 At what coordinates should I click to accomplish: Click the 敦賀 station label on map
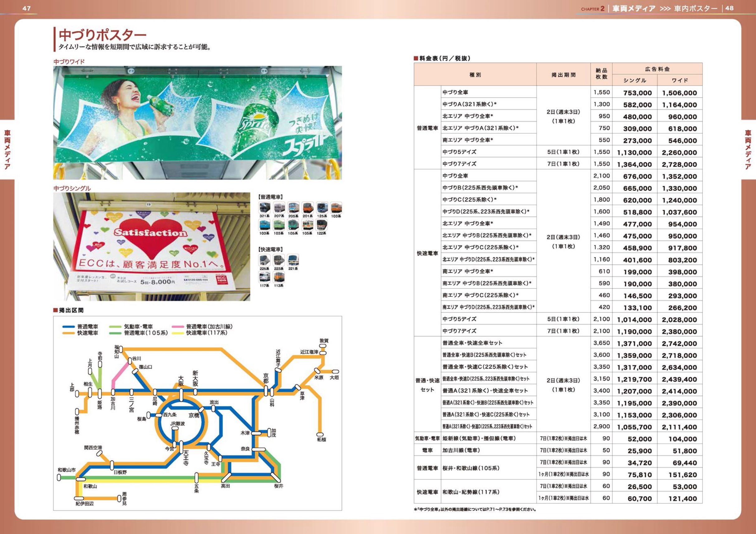coord(324,341)
